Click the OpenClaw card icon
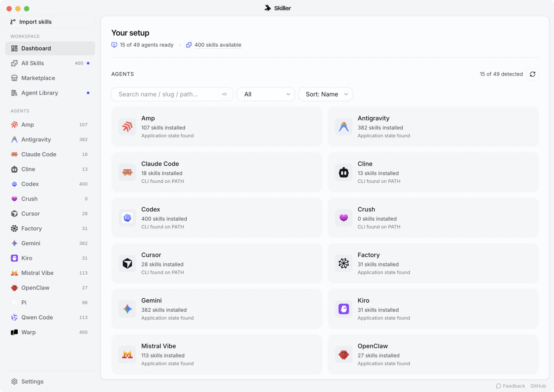 click(x=344, y=355)
